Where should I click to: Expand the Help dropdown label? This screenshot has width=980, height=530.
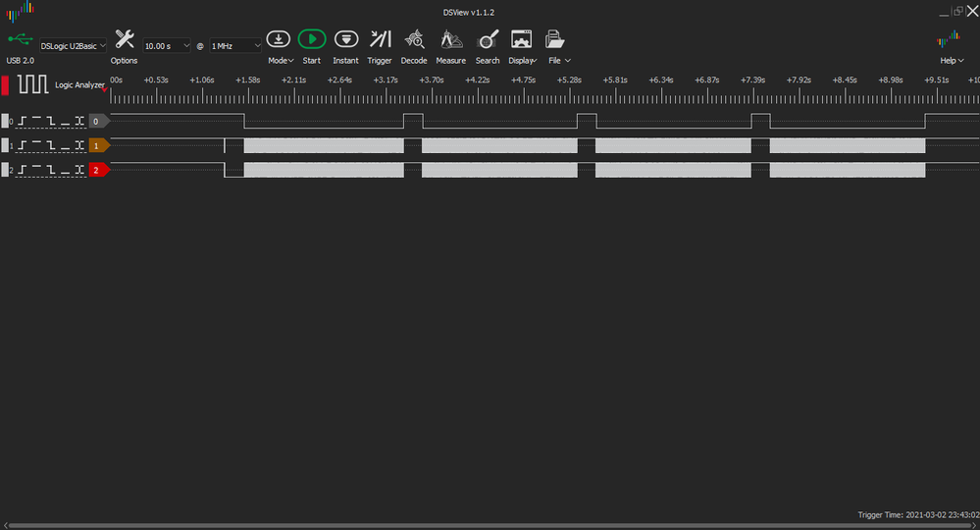(x=952, y=61)
